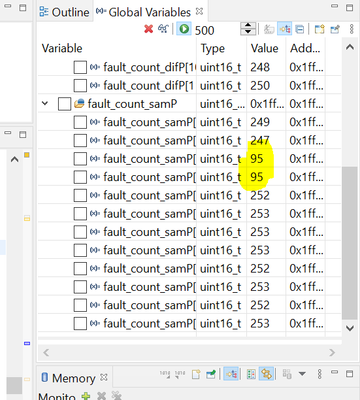The height and width of the screenshot is (400, 360).
Task: Click blue marker in left overview ruler
Action: [27, 343]
